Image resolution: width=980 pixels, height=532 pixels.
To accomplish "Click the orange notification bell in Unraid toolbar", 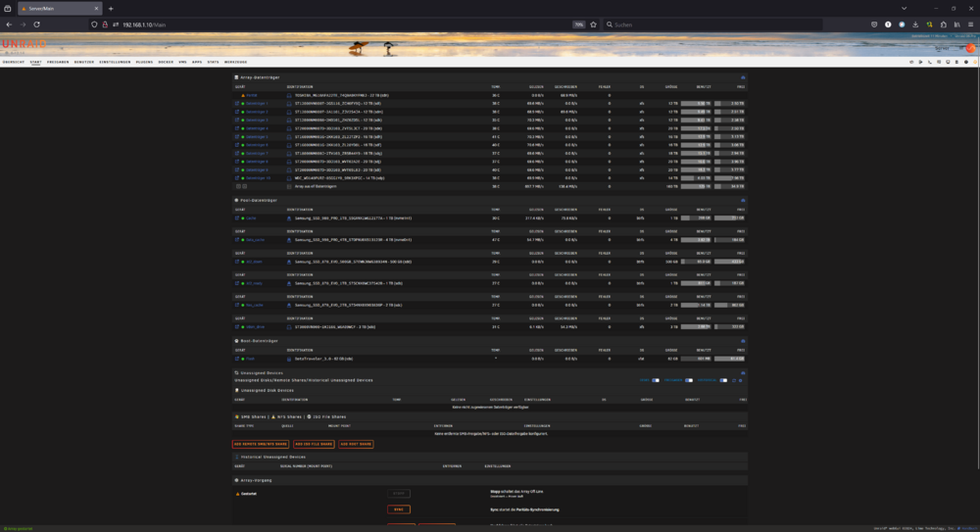I will 975,62.
